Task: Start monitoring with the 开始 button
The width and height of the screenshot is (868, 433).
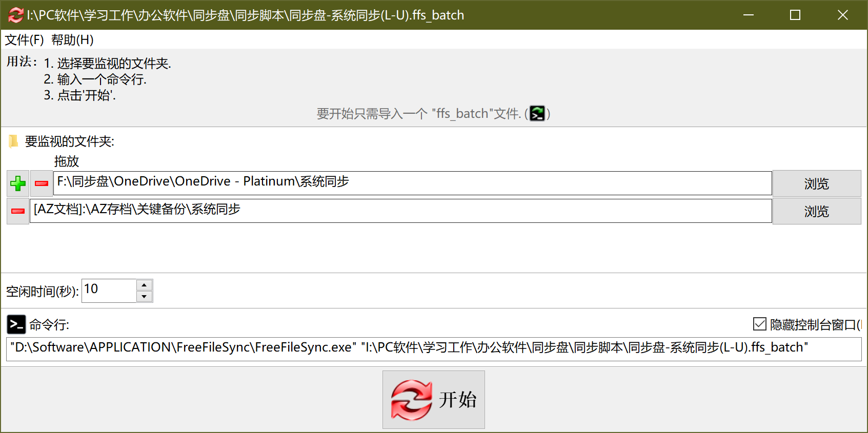Action: [434, 400]
